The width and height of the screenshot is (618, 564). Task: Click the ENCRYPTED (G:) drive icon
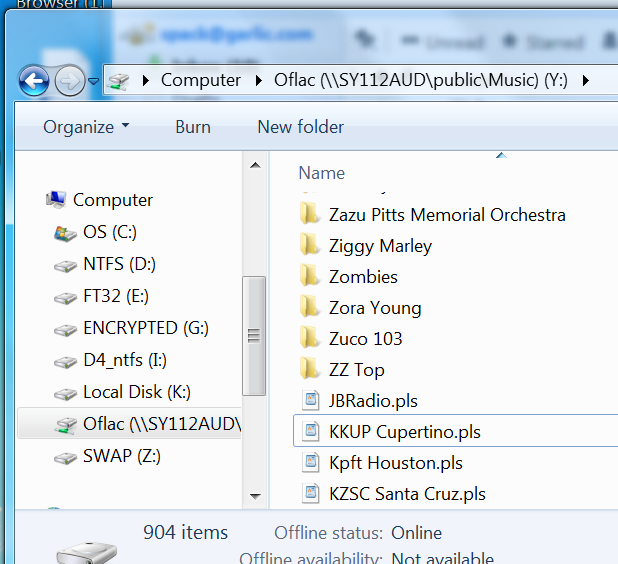65,330
